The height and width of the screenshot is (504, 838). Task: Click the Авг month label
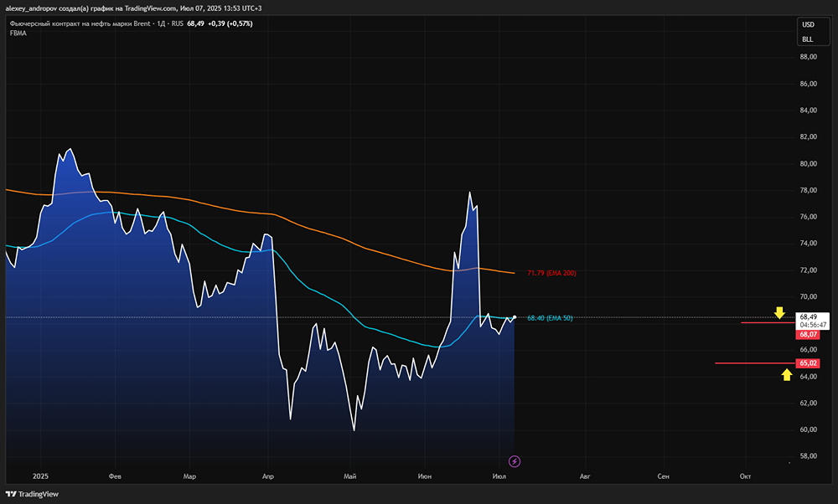click(585, 476)
